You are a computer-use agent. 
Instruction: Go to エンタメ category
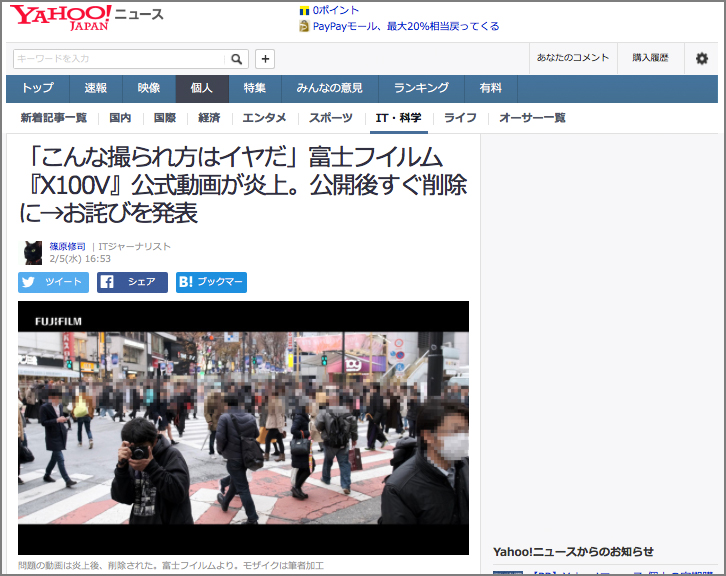pyautogui.click(x=264, y=118)
